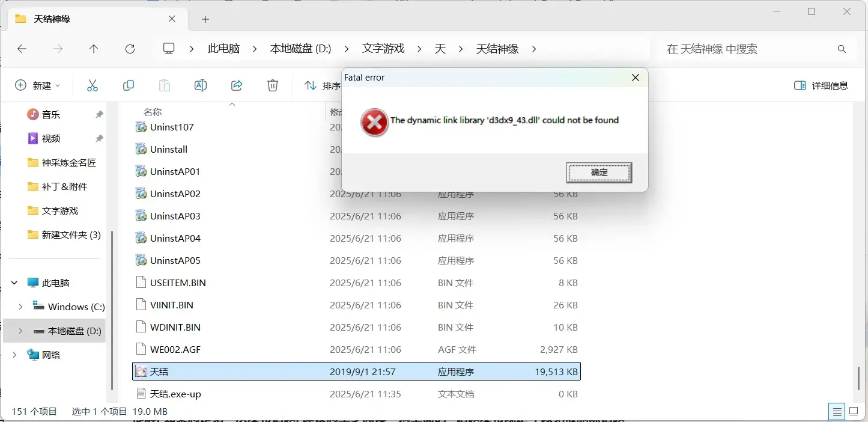Click the Copy icon in toolbar

click(129, 85)
